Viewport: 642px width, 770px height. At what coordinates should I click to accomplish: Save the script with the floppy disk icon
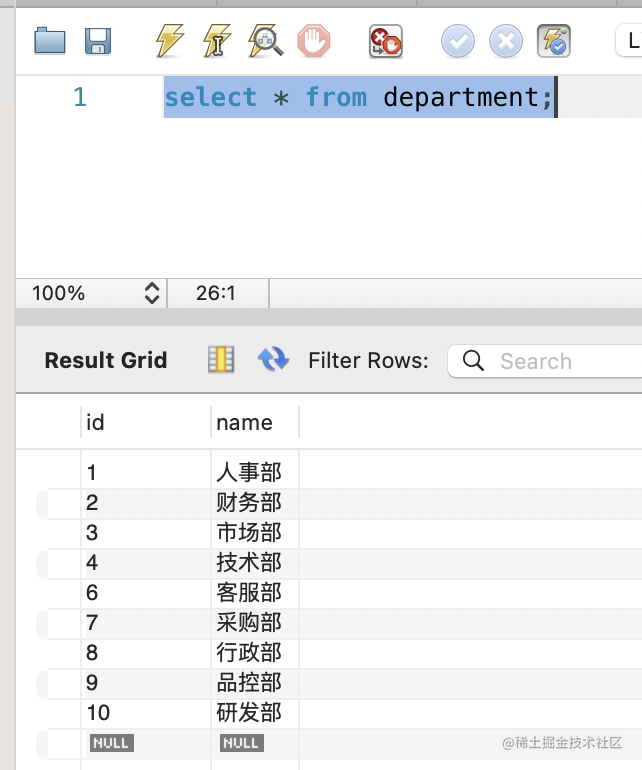[x=98, y=41]
